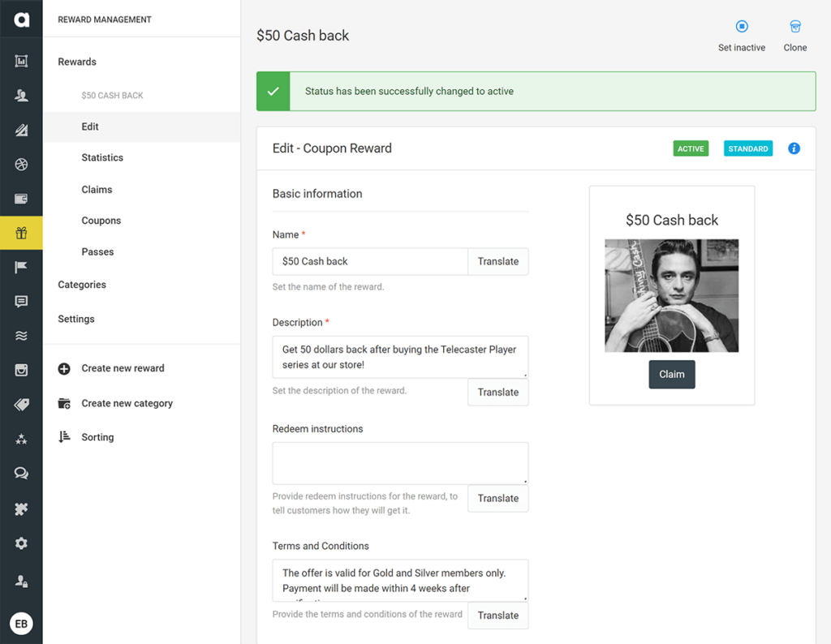Expand the Categories section in sidebar
The height and width of the screenshot is (644, 831).
(81, 285)
